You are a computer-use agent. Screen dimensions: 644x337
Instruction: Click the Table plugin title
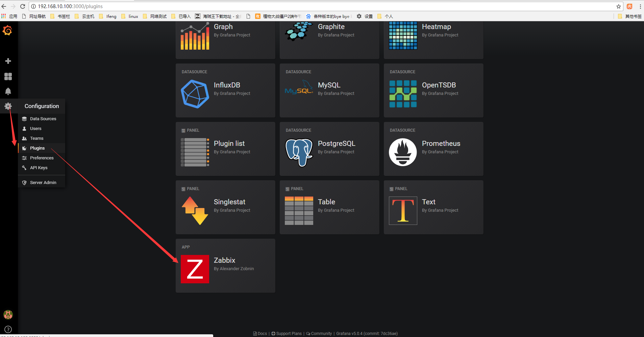326,202
